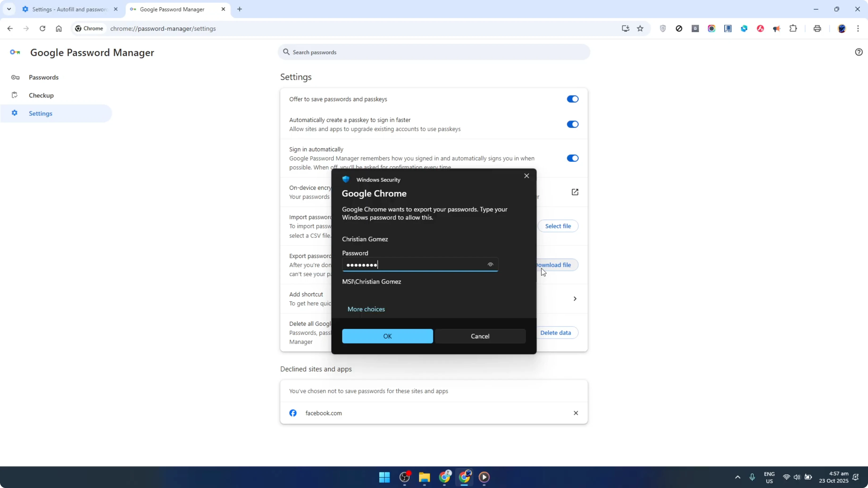Viewport: 868px width, 488px height.
Task: Expand hidden icons in the system tray
Action: 738,477
